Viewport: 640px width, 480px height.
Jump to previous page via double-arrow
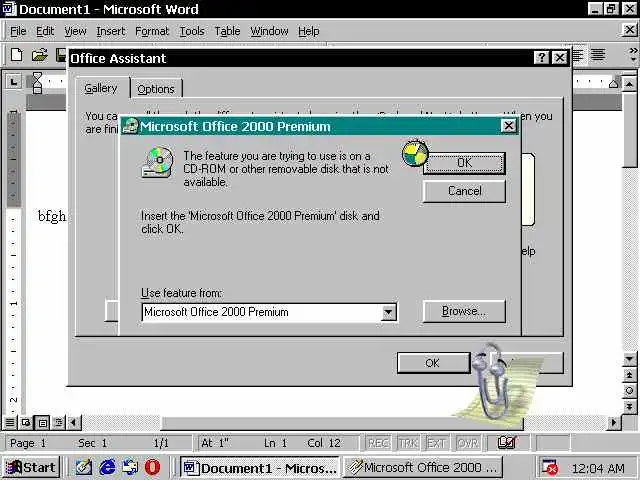pos(629,375)
